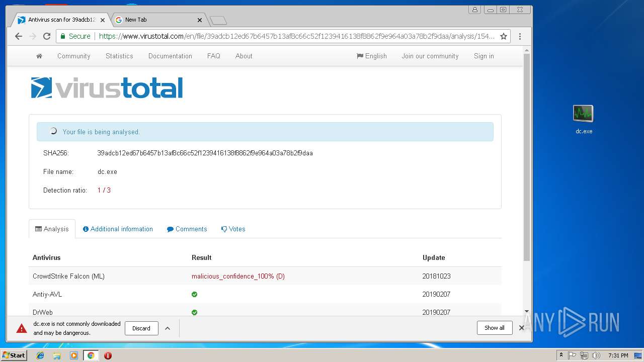
Task: Click Chrome user profile icon
Action: [x=474, y=10]
